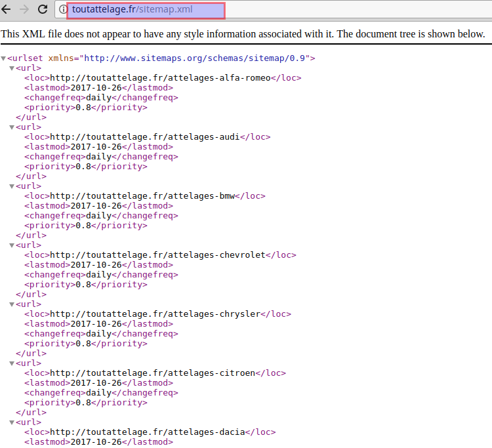Image resolution: width=492 pixels, height=448 pixels.
Task: Collapse the url node containing attelages-audi
Action: coord(12,127)
